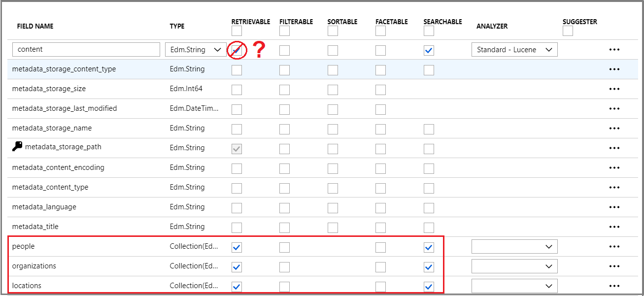Open ellipsis menu for metadata_storage_size row
Screen dimensions: 644x296
614,89
